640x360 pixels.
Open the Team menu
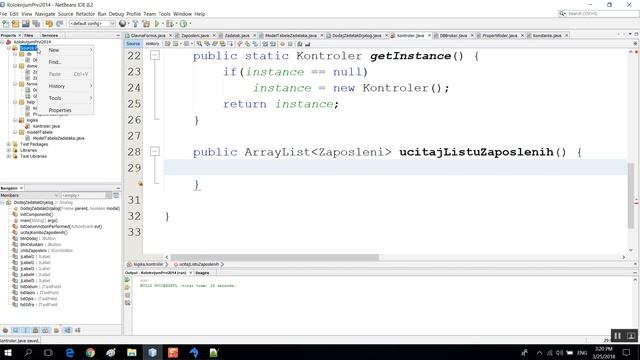[149, 14]
